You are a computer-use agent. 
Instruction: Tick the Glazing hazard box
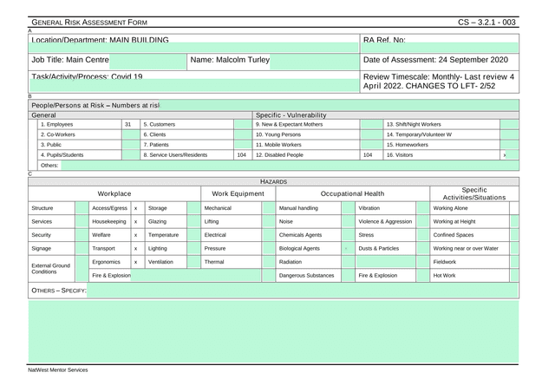pyautogui.click(x=193, y=222)
